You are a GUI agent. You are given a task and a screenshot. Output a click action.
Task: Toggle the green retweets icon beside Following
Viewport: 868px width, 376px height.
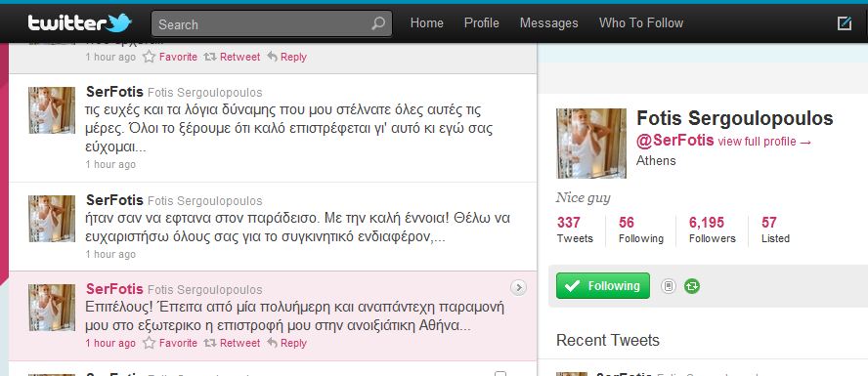pos(692,286)
